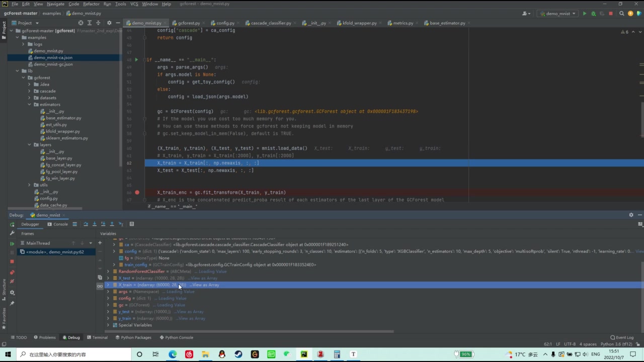This screenshot has height=362, width=644.
Task: Click Python 3.6 (tf12) interpreter in status bar
Action: tap(616, 344)
